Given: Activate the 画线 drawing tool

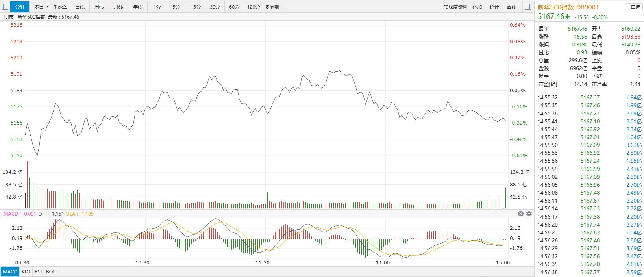Looking at the screenshot, I should [x=512, y=7].
